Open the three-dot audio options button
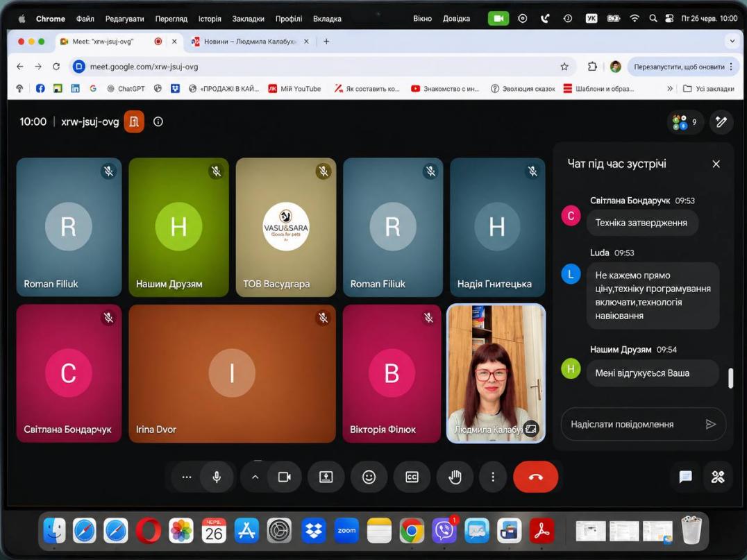 point(187,477)
